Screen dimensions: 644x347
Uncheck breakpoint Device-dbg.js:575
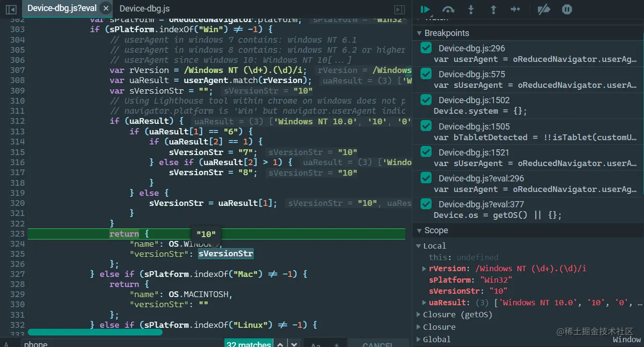coord(426,74)
